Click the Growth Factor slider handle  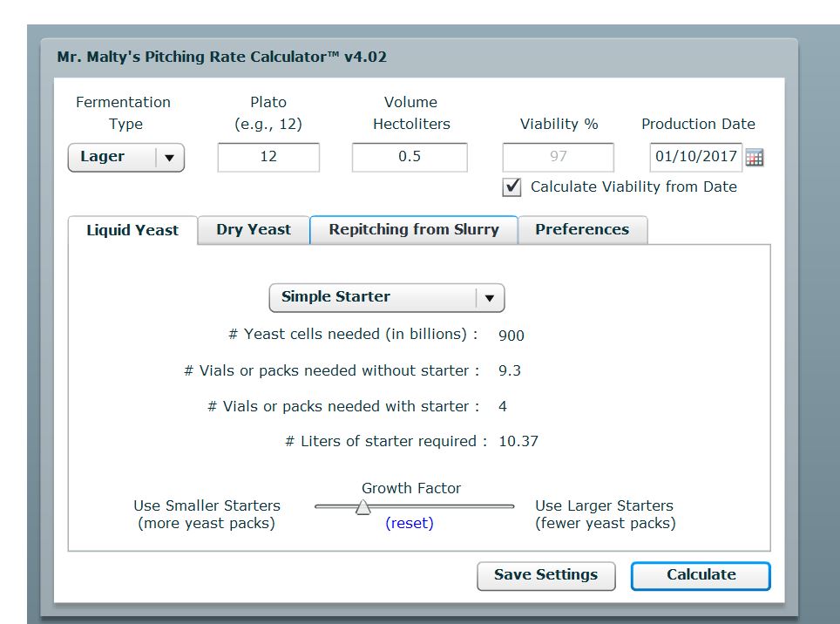363,506
